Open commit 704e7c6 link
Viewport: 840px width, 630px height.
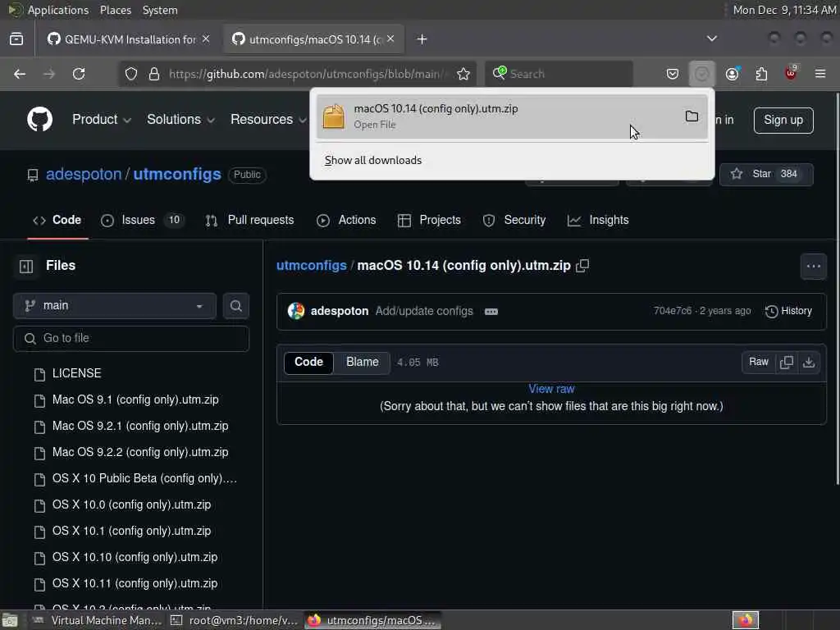[673, 311]
